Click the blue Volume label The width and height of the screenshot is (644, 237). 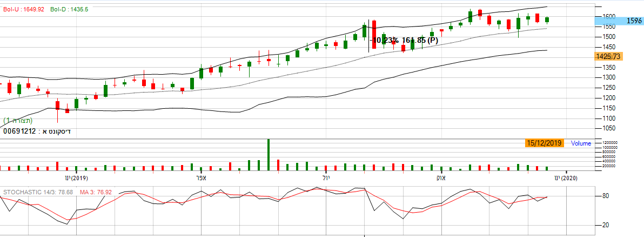coord(581,144)
